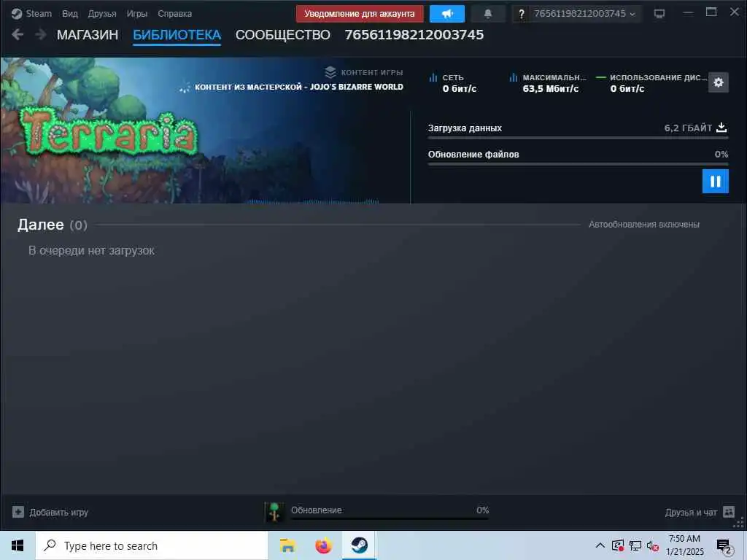The image size is (747, 560).
Task: Click the plus icon for adding a game
Action: (18, 512)
